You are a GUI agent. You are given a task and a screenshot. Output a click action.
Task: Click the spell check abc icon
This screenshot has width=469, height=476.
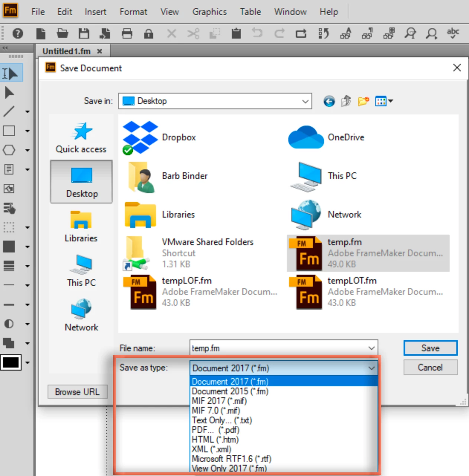[x=453, y=33]
